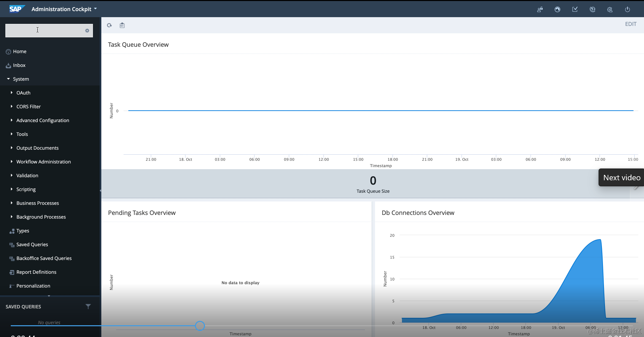
Task: Expand the Validation node
Action: point(11,175)
